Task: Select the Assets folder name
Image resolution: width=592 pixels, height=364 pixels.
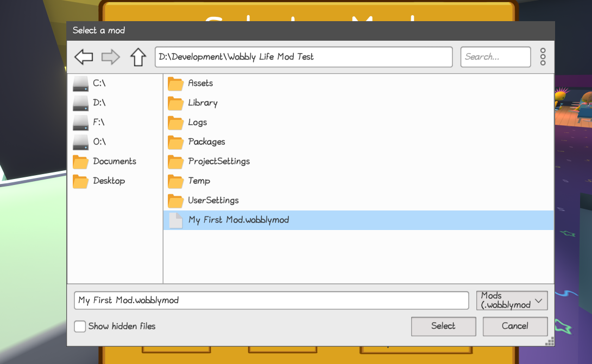Action: pyautogui.click(x=200, y=84)
